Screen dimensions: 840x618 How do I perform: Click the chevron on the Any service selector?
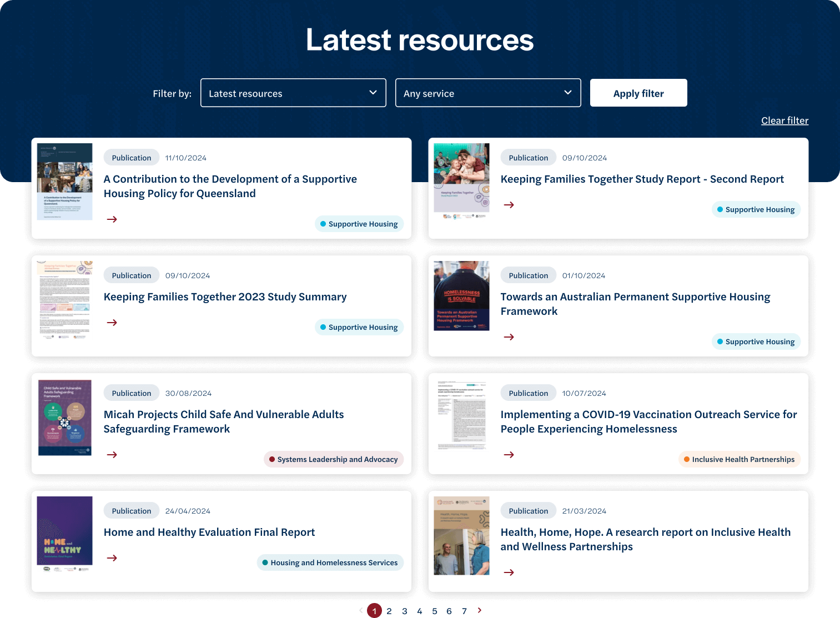(567, 93)
